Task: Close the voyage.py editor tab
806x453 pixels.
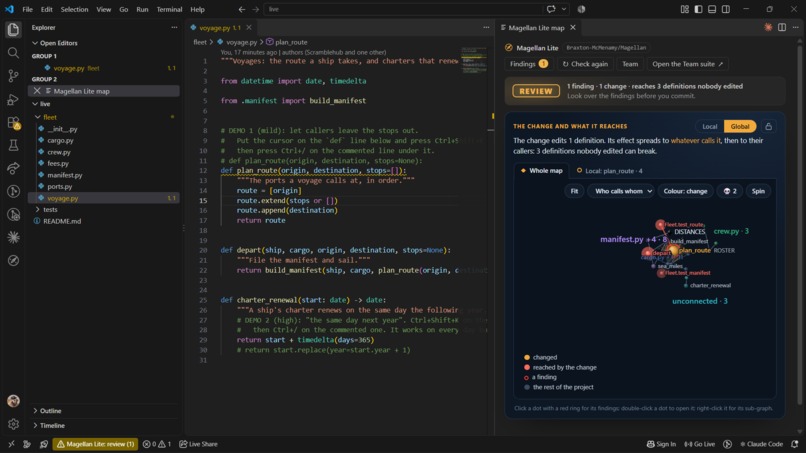Action: pyautogui.click(x=249, y=27)
